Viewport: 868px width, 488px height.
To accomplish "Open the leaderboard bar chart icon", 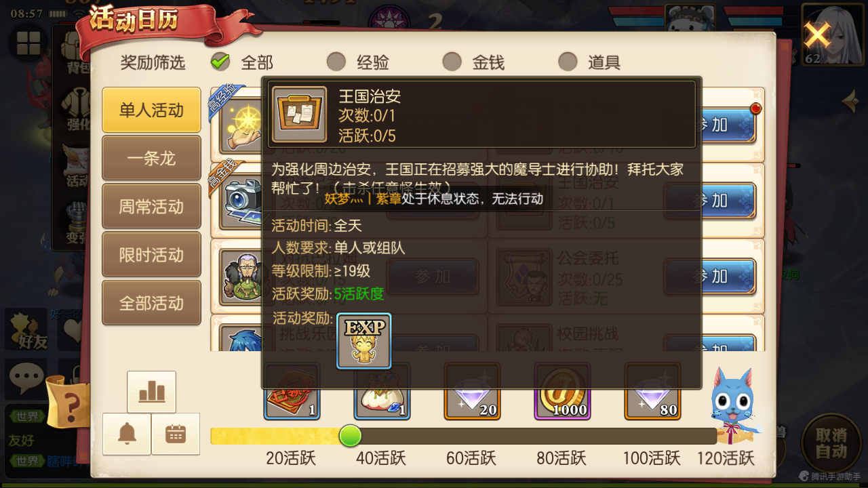I will click(151, 392).
